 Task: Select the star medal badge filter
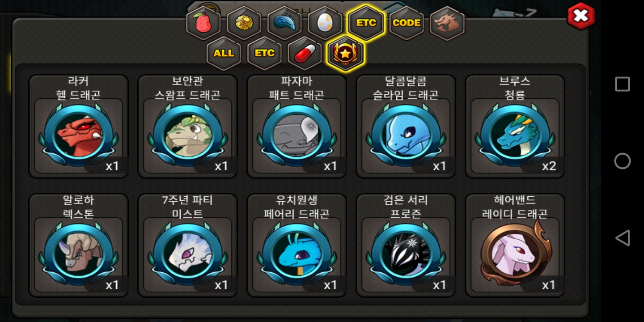coord(345,53)
